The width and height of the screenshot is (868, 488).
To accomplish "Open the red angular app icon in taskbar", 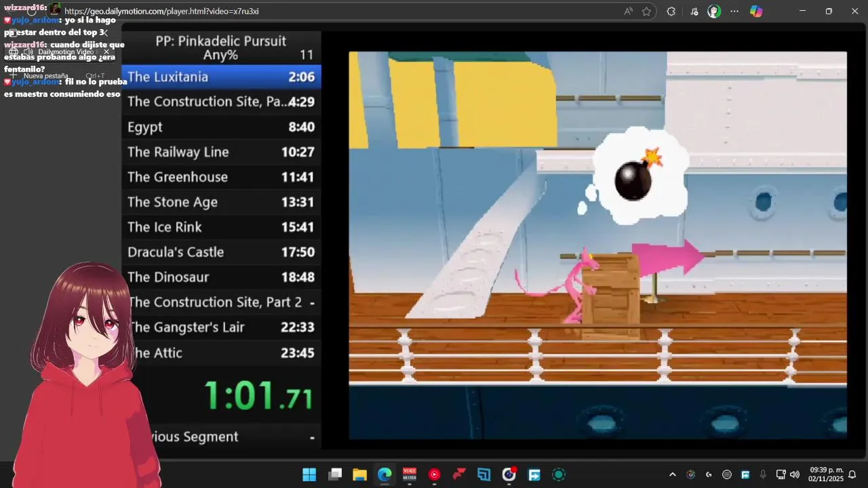I will tap(460, 474).
